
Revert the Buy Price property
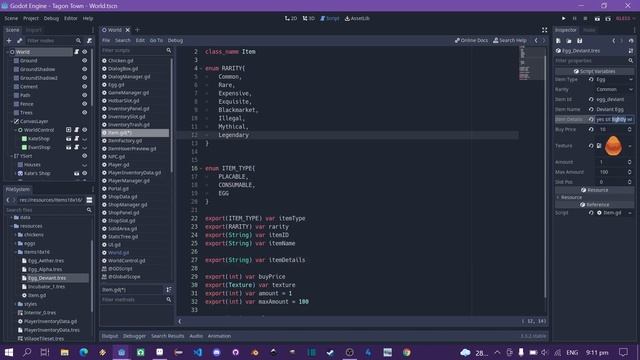pyautogui.click(x=591, y=129)
